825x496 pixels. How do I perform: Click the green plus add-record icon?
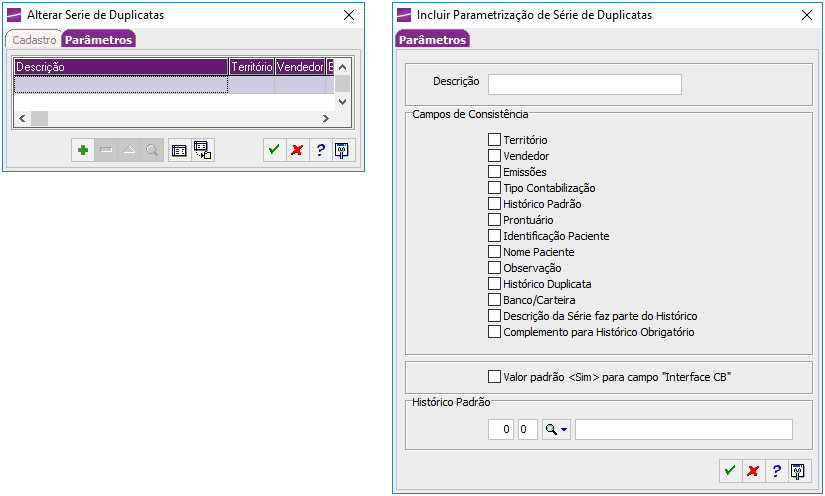pos(83,150)
